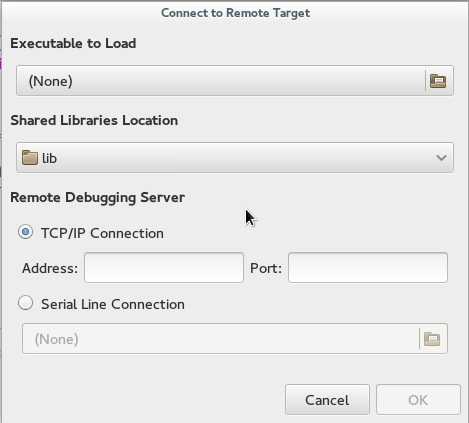Click the TCP/IP Connection label text
This screenshot has width=469, height=423.
(102, 233)
